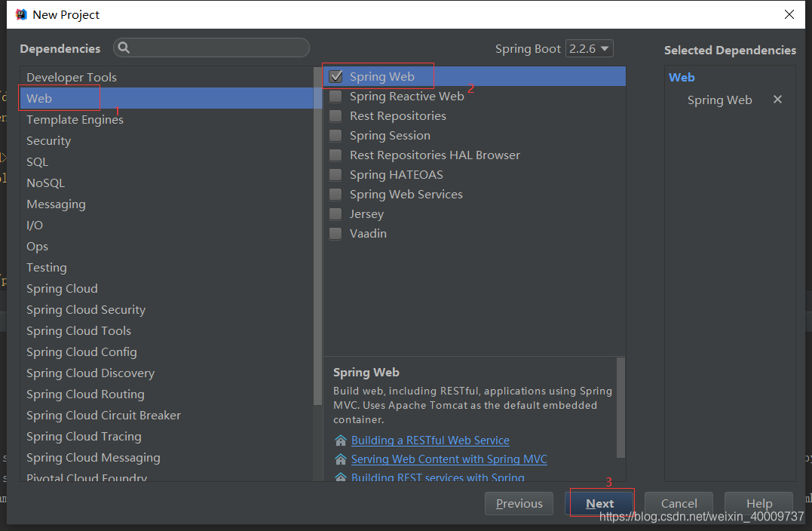Open Help for this dialog
The height and width of the screenshot is (531, 812).
click(758, 504)
